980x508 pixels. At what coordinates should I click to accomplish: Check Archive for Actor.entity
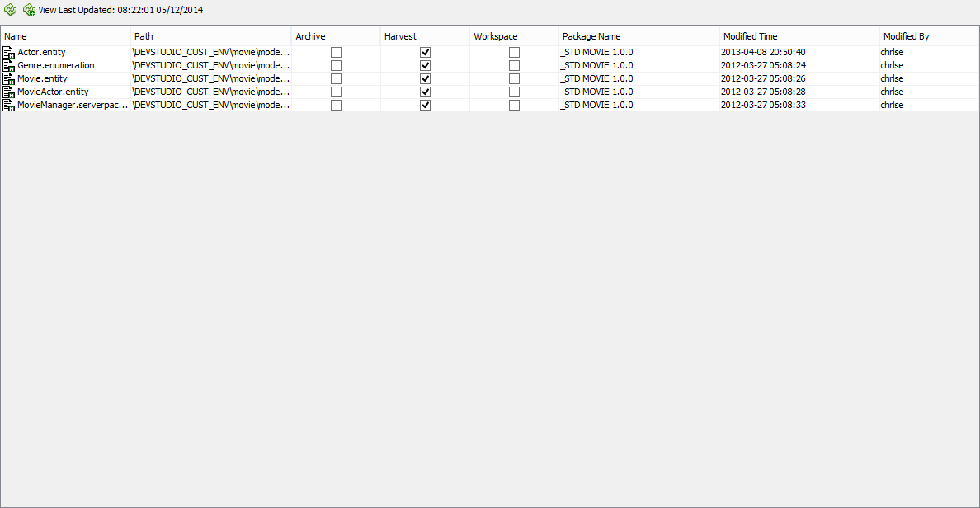click(x=337, y=53)
